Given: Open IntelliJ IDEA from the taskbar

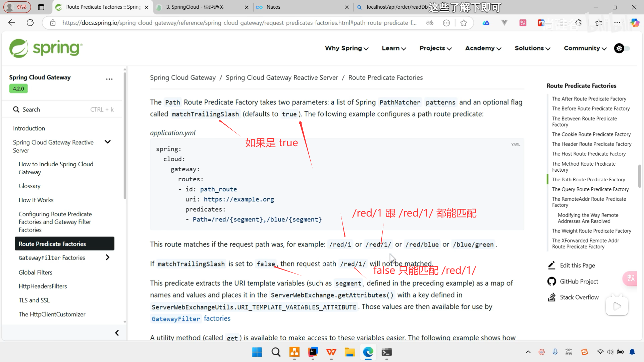Looking at the screenshot, I should 313,352.
